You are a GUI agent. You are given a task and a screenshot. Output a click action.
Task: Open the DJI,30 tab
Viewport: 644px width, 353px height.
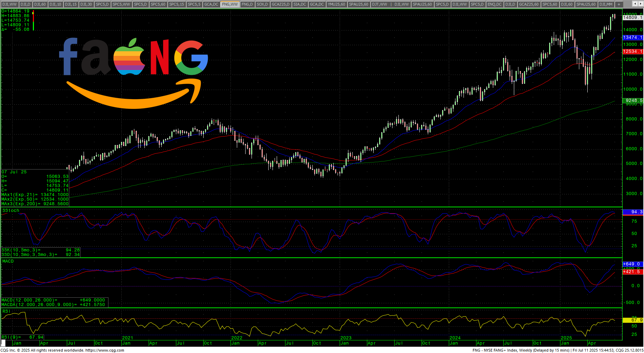tap(86, 4)
